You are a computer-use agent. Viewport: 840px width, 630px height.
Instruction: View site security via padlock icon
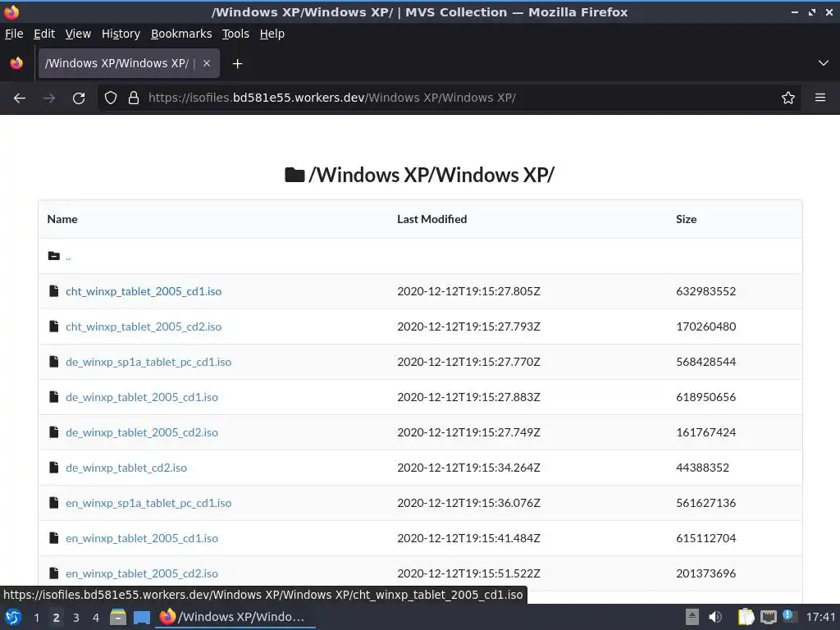(x=134, y=98)
